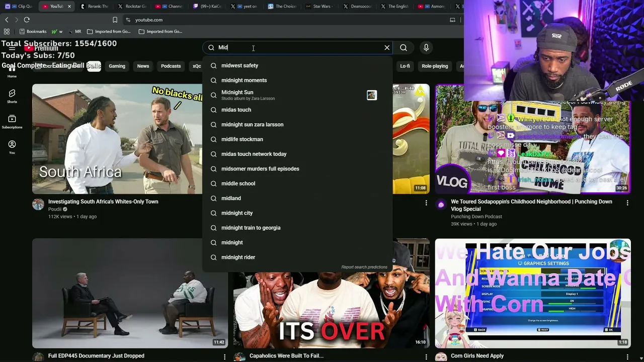Open the You section in sidebar
This screenshot has width=644, height=362.
point(12,147)
